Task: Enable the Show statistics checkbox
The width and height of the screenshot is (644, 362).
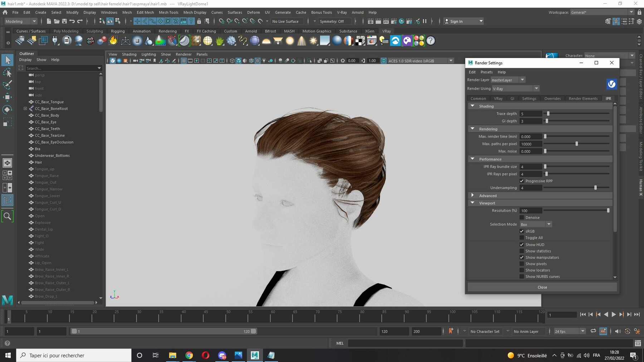Action: (x=522, y=251)
